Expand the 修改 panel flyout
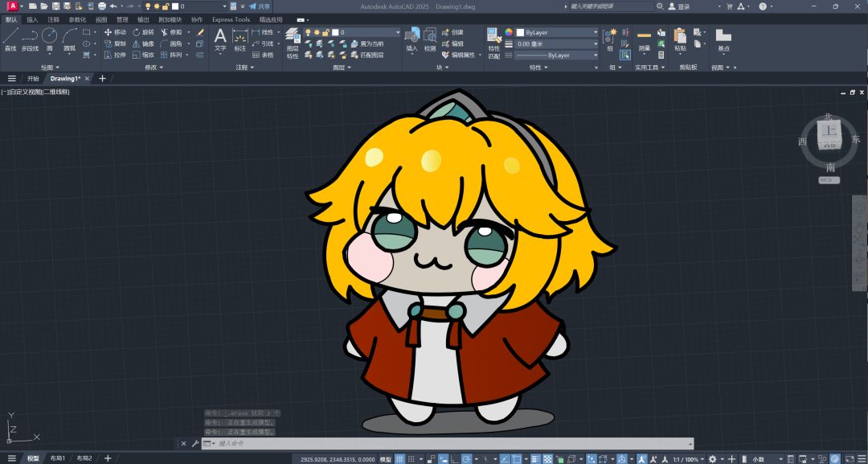The width and height of the screenshot is (868, 464). click(154, 67)
